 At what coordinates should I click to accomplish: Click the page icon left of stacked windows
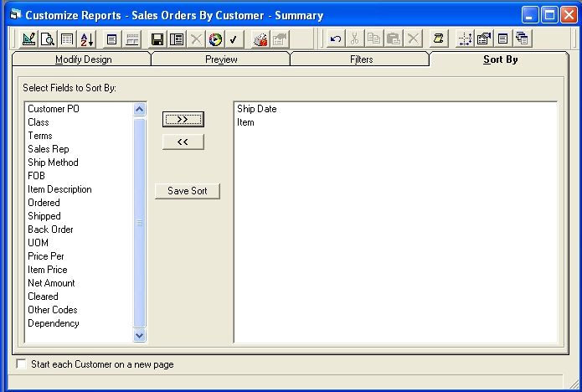[503, 39]
